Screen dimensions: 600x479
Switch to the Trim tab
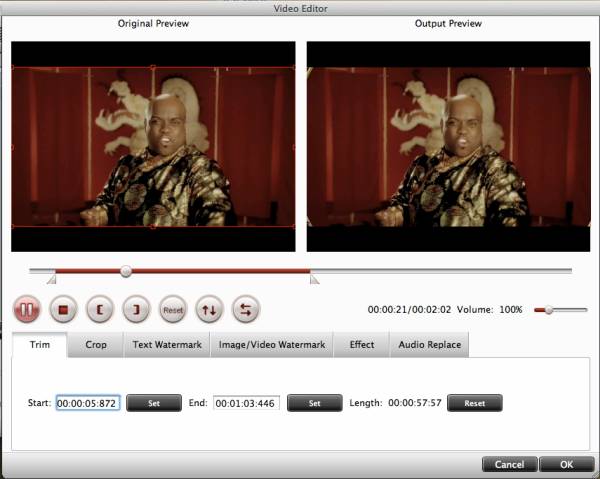click(40, 345)
